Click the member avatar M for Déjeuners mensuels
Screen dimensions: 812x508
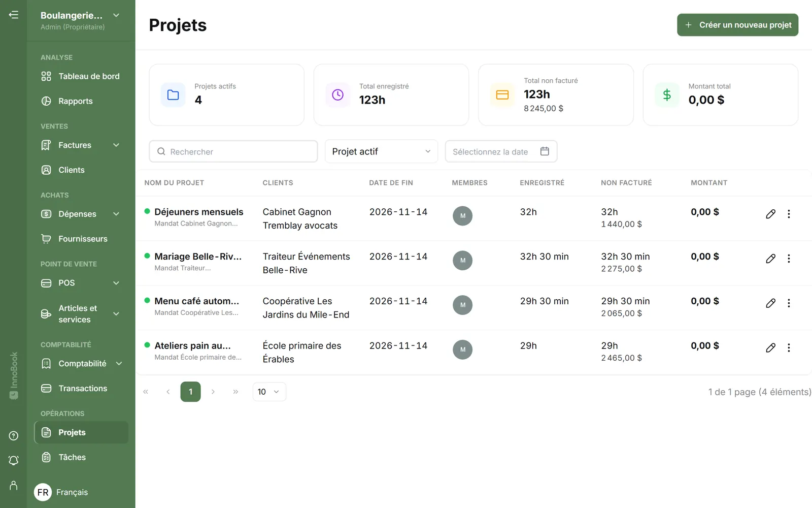[x=462, y=216]
